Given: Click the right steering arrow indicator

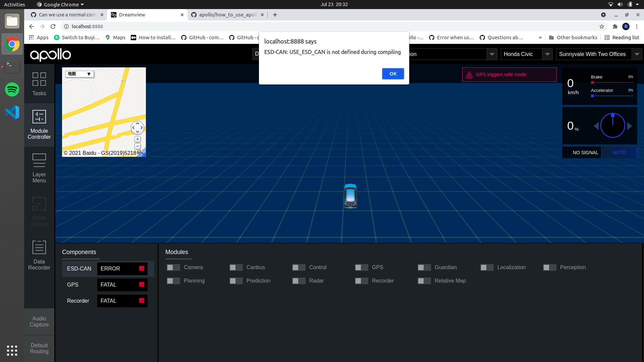Looking at the screenshot, I should (x=630, y=126).
